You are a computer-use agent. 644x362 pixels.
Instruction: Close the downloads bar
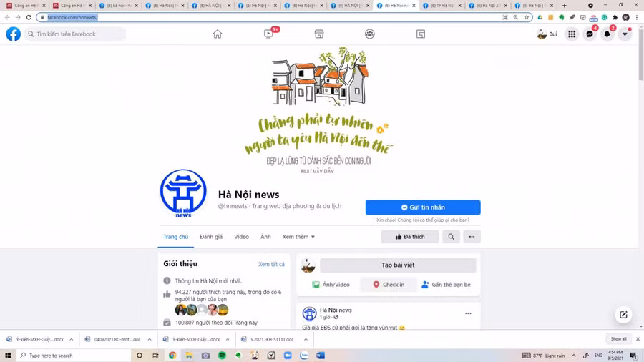638,338
